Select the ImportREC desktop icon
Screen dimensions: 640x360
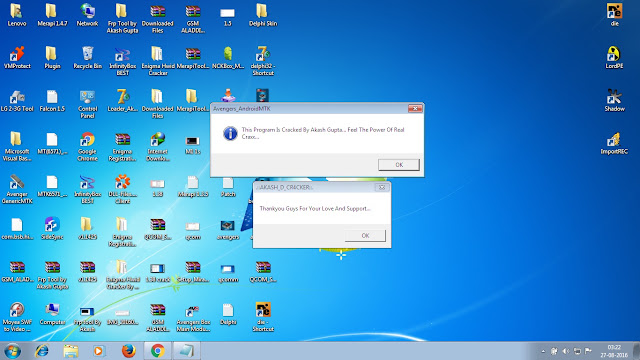click(614, 143)
